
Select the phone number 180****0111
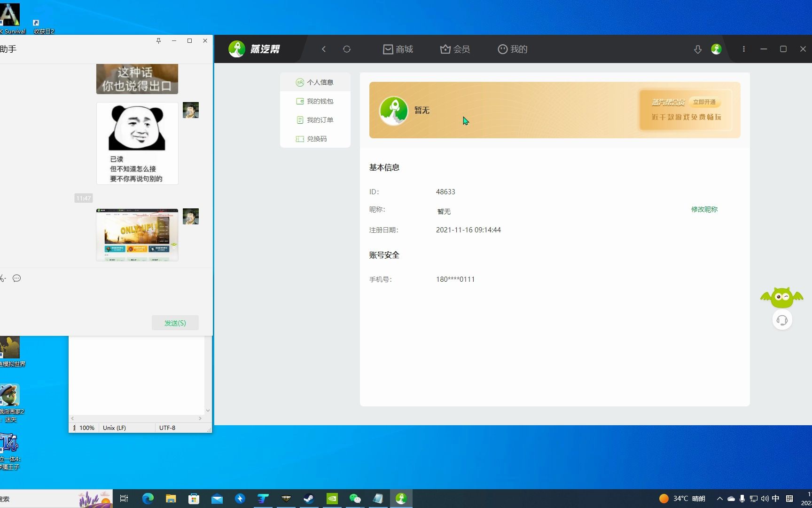click(x=455, y=279)
